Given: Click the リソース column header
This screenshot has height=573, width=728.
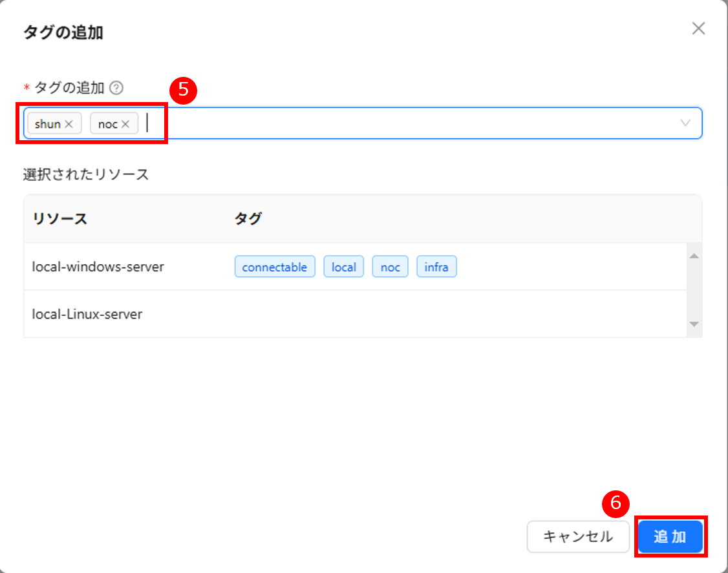Looking at the screenshot, I should coord(60,218).
